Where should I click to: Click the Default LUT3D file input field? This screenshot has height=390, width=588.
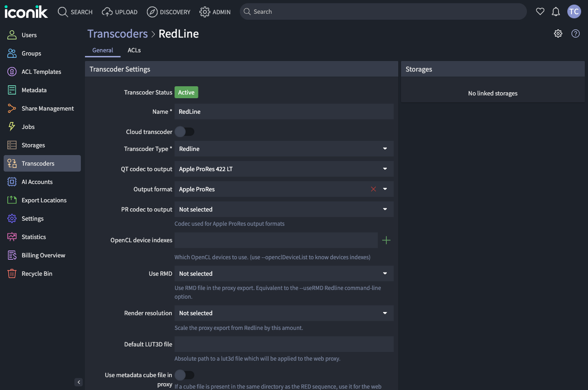click(x=283, y=344)
